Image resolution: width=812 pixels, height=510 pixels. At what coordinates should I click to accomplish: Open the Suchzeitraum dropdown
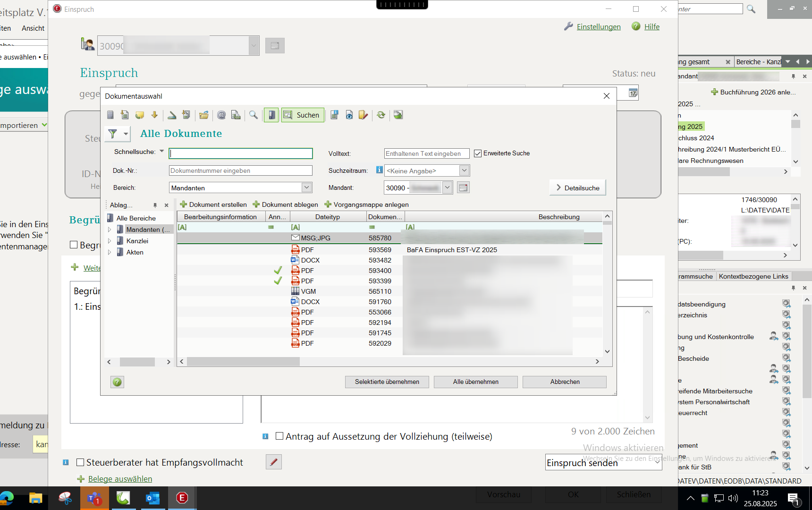coord(464,170)
